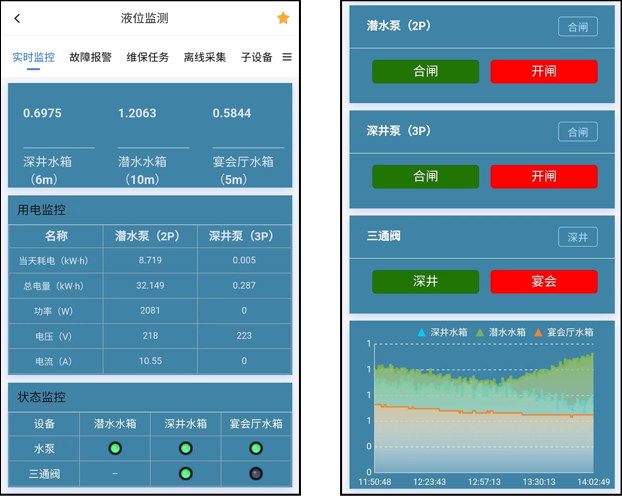The height and width of the screenshot is (496, 622).
Task: Click 水泵 status light under 深井水箱
Action: (184, 449)
